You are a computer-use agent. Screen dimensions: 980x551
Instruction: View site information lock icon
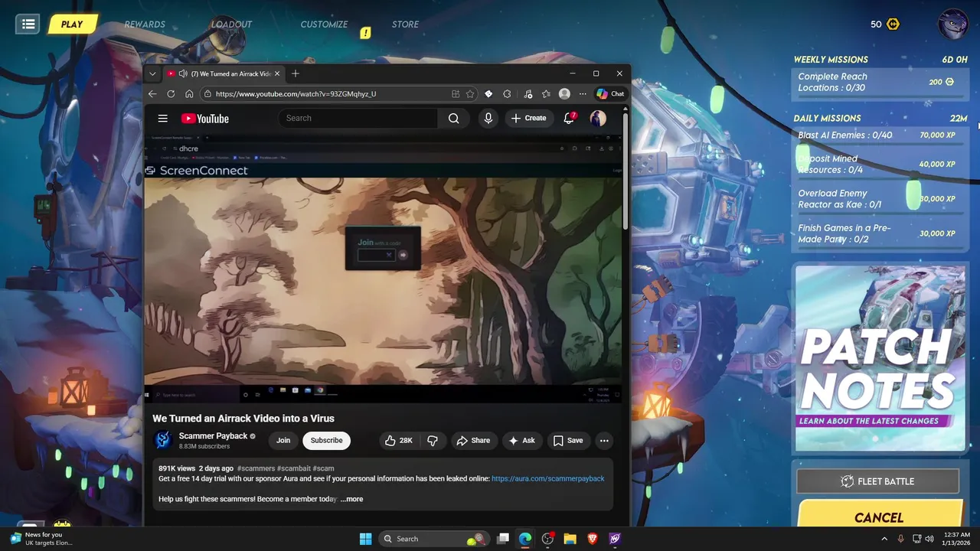point(207,93)
